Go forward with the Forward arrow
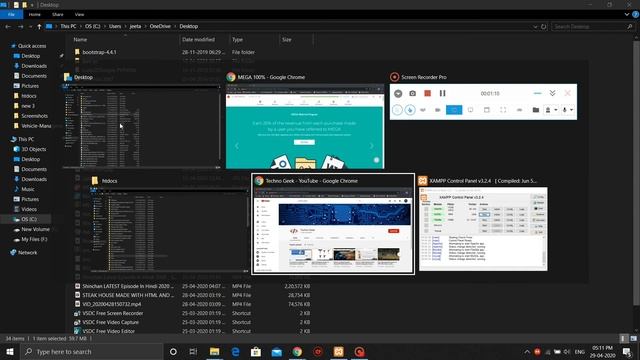The height and width of the screenshot is (360, 640). pyautogui.click(x=20, y=27)
